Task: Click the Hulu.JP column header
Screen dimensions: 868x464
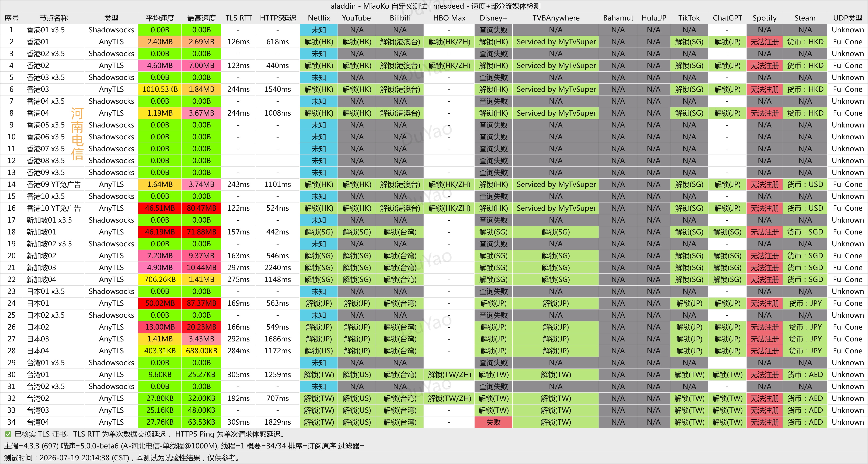Action: click(x=654, y=18)
